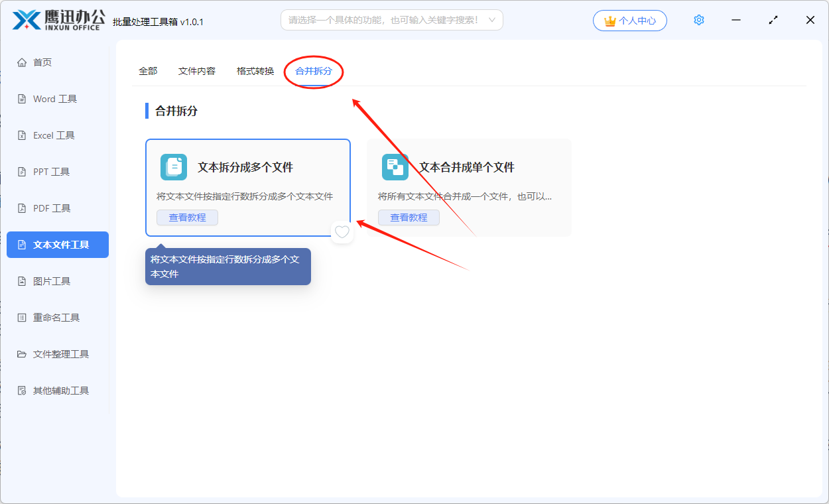Click the 文件整理工具 folder icon
Viewport: 829px width, 504px height.
pos(22,354)
